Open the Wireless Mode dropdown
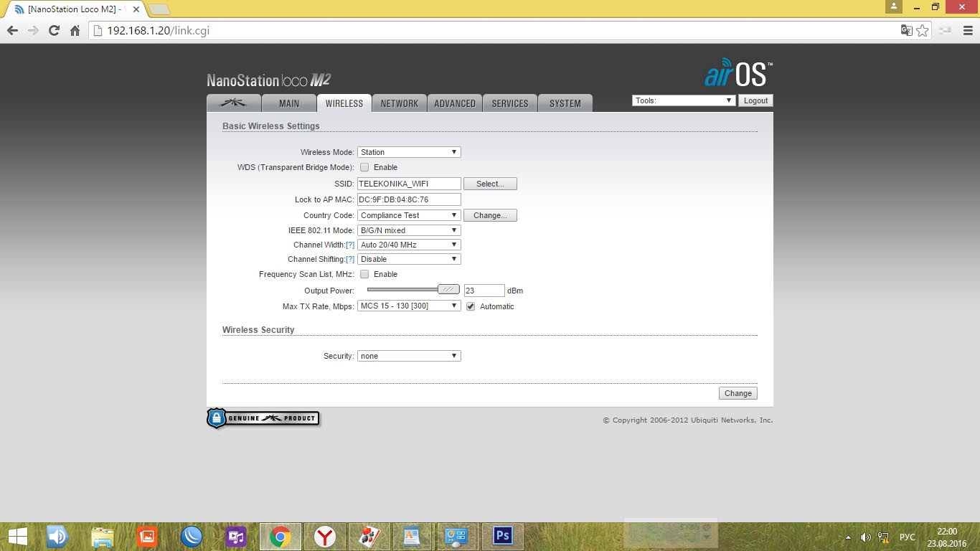 (x=409, y=152)
